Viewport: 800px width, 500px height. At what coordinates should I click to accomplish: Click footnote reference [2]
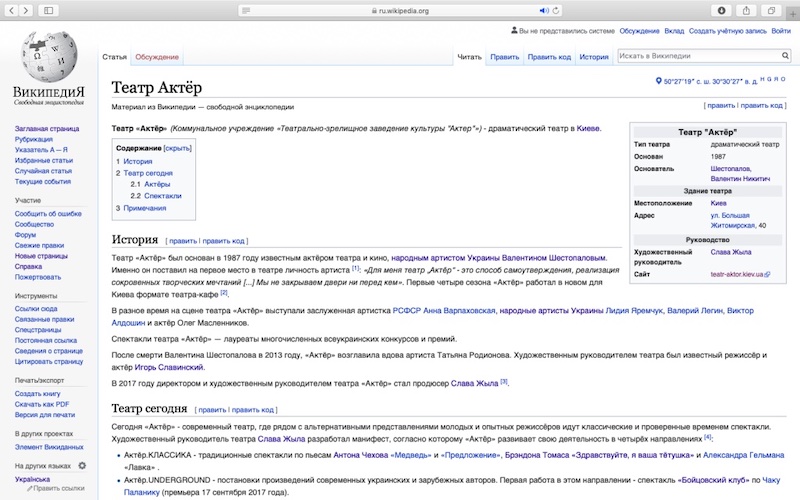click(223, 293)
